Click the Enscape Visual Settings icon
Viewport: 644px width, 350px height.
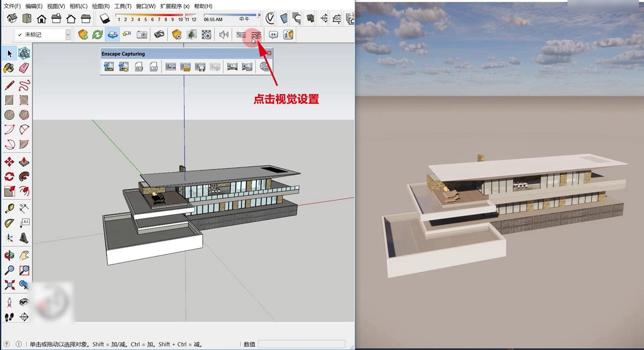(256, 35)
